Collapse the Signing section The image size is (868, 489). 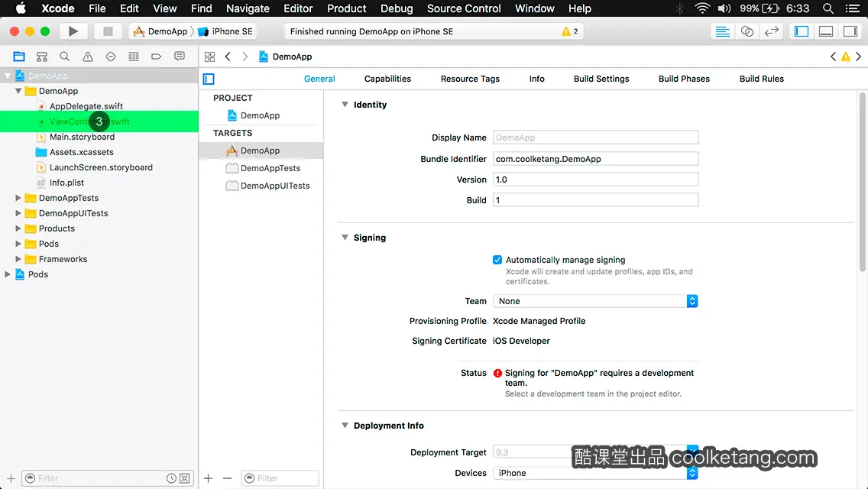click(345, 237)
